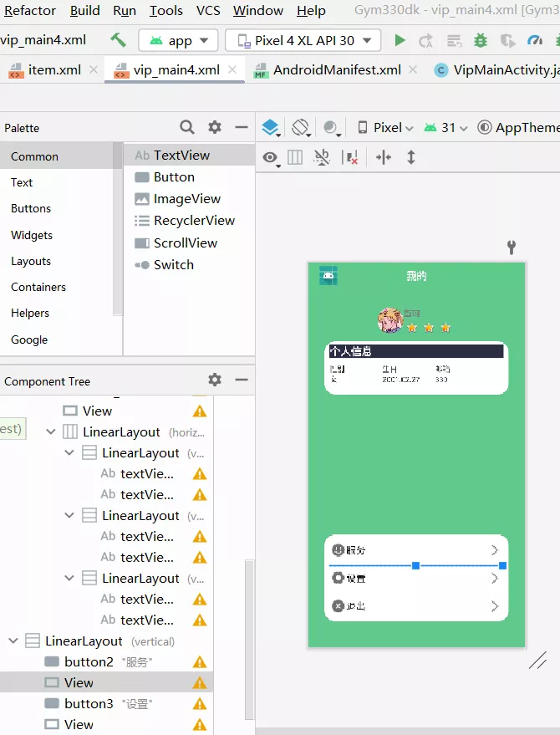Open Component Tree settings gear

click(x=215, y=380)
